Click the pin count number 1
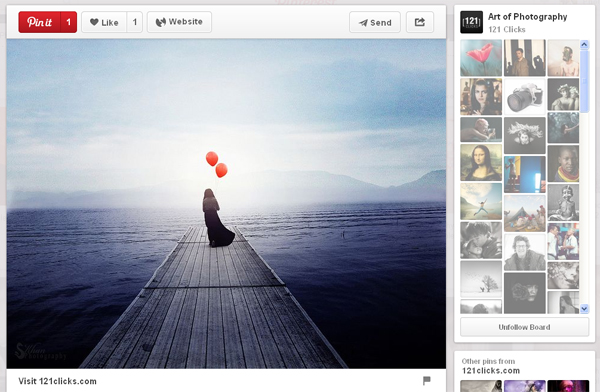This screenshot has width=600, height=392. click(69, 22)
